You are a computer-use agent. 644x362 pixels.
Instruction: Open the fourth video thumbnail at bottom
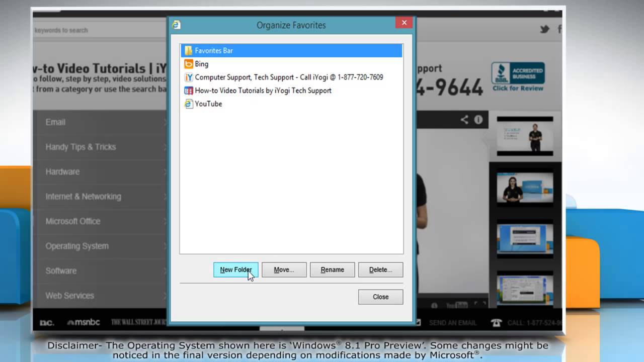click(525, 289)
